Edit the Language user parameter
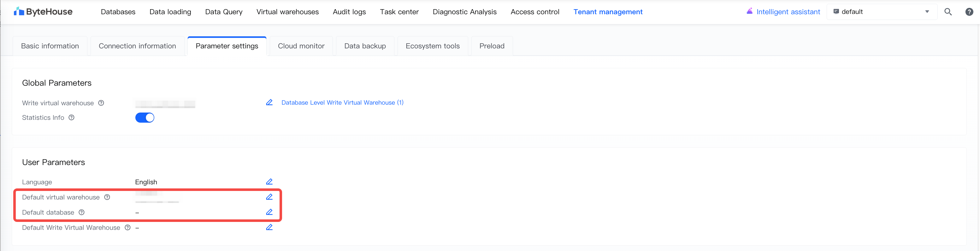Viewport: 980px width, 251px height. pos(269,182)
